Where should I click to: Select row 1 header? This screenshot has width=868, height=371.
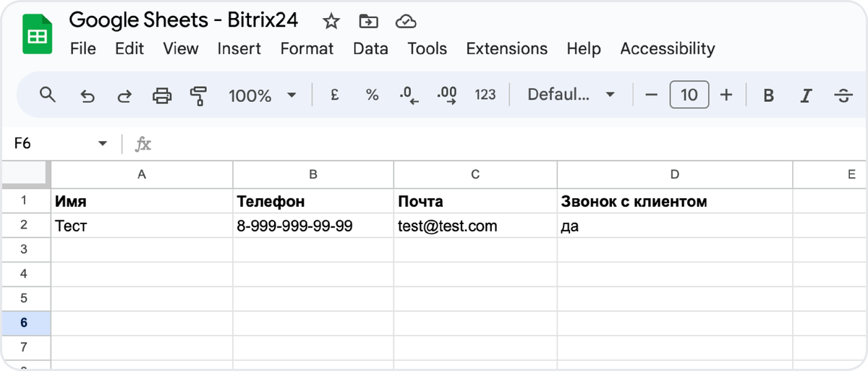click(24, 201)
